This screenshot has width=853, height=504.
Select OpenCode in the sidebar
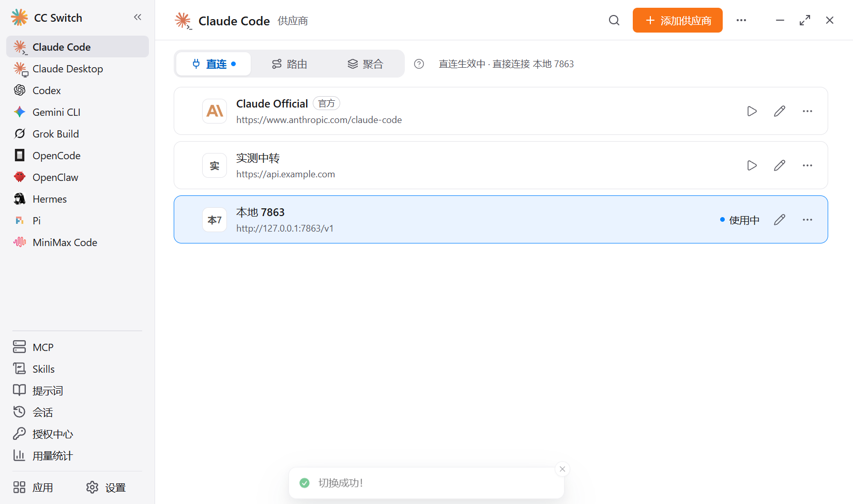tap(78, 156)
